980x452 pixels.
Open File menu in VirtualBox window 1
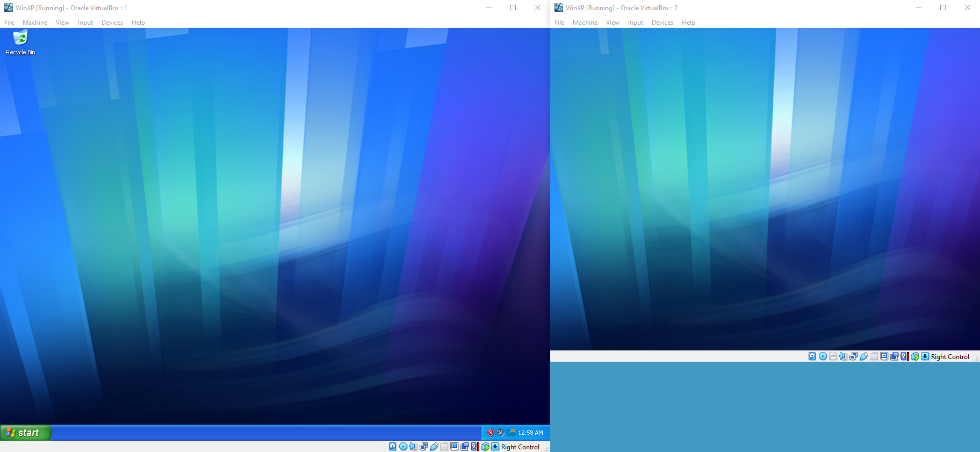pyautogui.click(x=9, y=23)
